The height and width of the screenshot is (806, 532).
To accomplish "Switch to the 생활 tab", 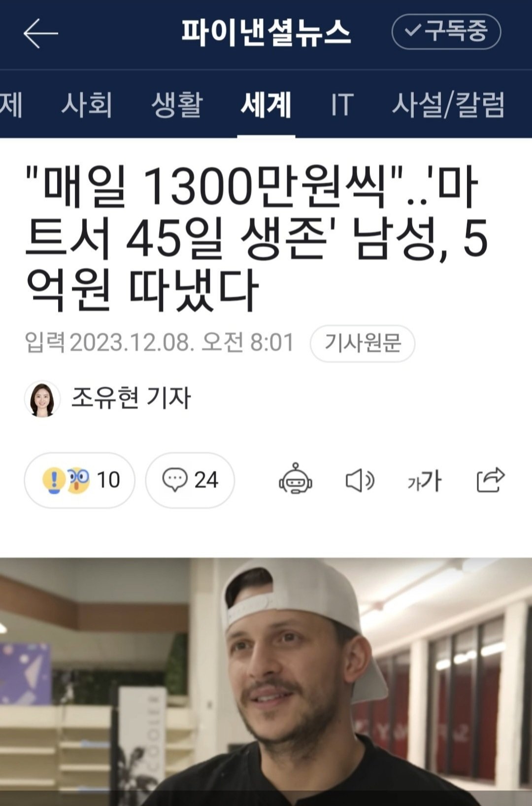I will 177,105.
